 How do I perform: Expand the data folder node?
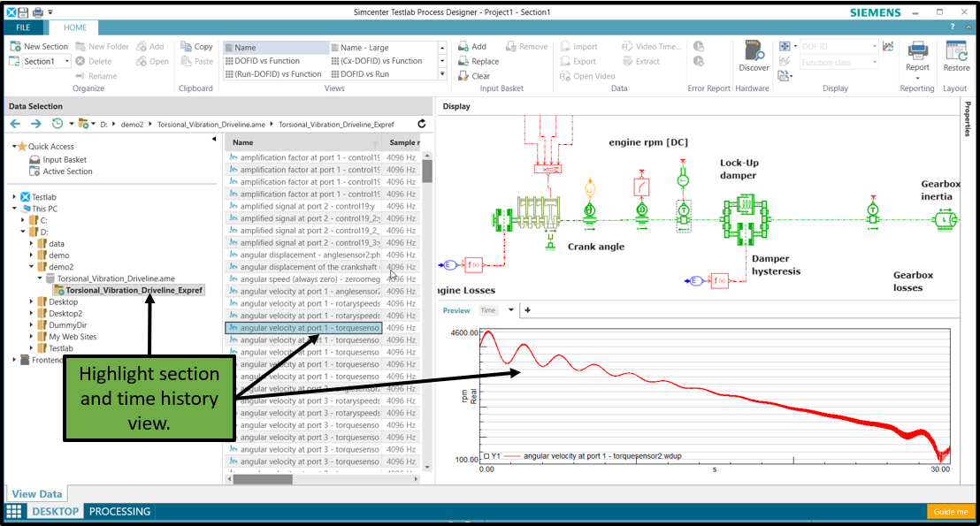click(x=31, y=244)
